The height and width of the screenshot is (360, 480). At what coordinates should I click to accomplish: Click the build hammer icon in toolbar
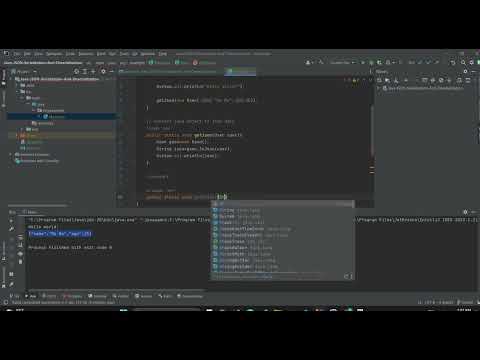(x=321, y=62)
